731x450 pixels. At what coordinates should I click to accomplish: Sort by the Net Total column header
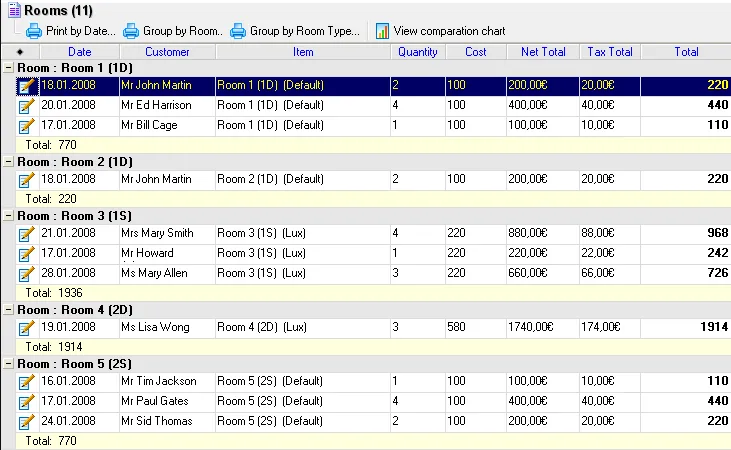(543, 52)
